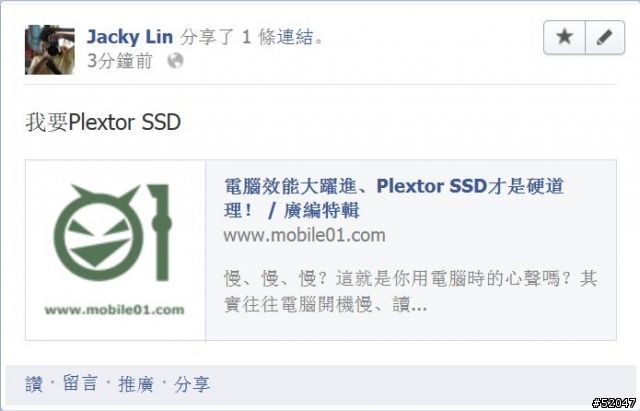Click the #52047 watermark label

click(614, 403)
